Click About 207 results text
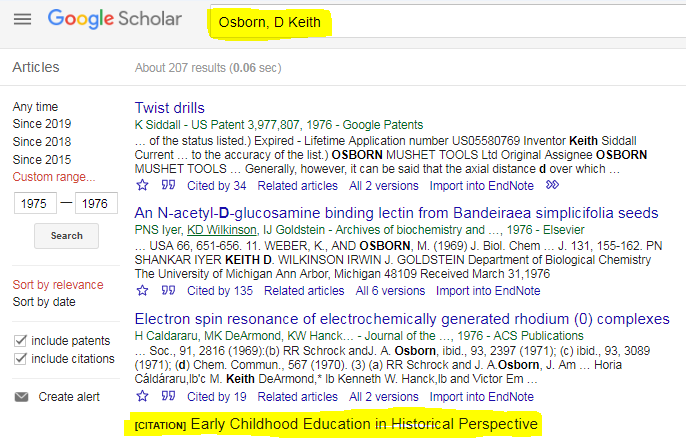Screen dimensions: 686x438 click(x=208, y=68)
